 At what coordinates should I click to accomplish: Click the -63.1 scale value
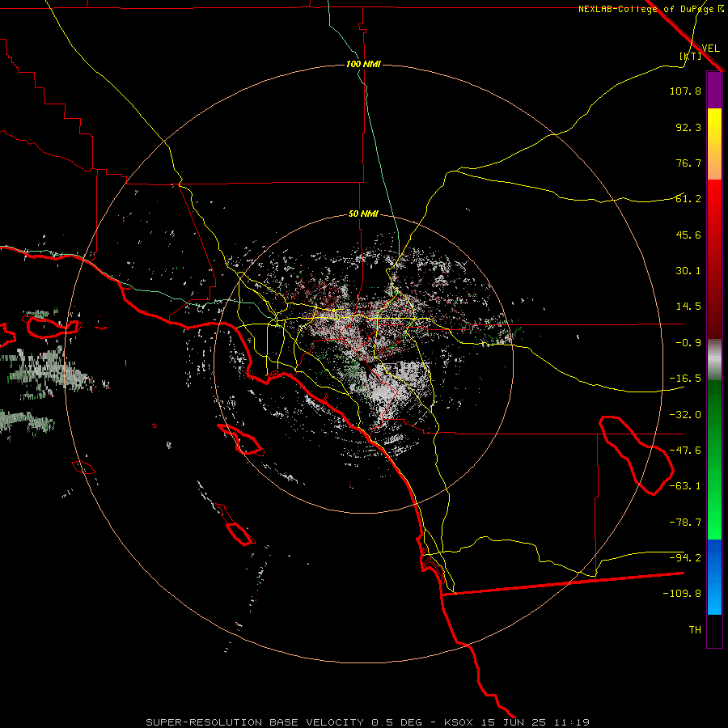tap(685, 486)
